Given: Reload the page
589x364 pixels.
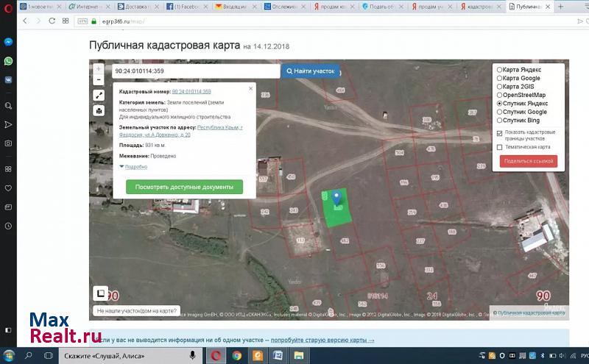Looking at the screenshot, I should click(52, 21).
